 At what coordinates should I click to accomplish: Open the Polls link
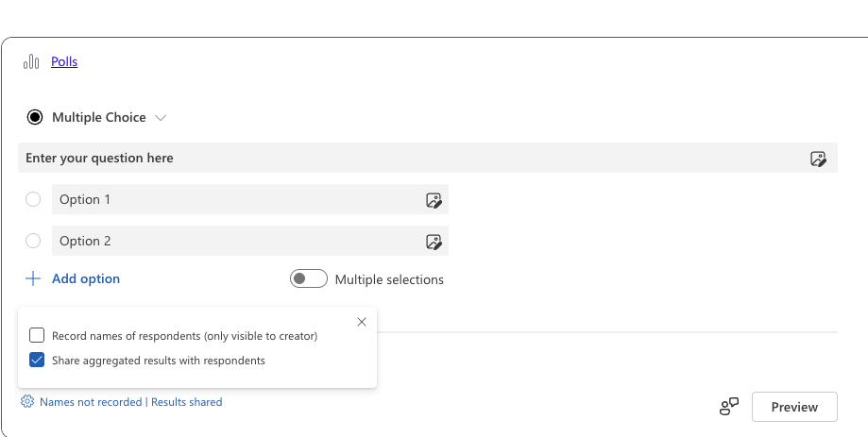click(64, 61)
